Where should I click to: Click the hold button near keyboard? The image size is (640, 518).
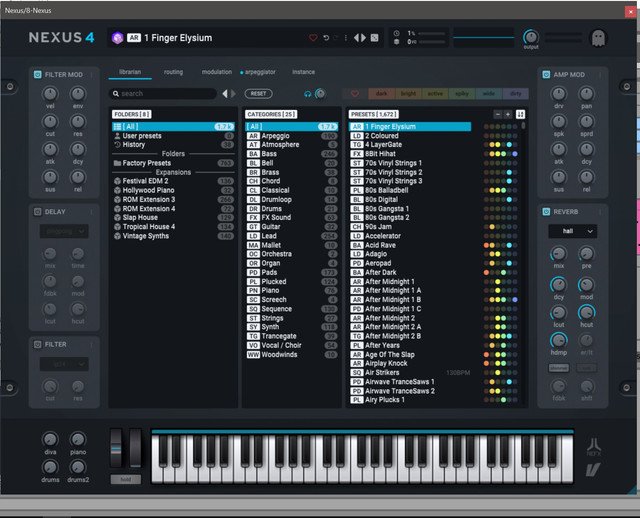tap(126, 479)
